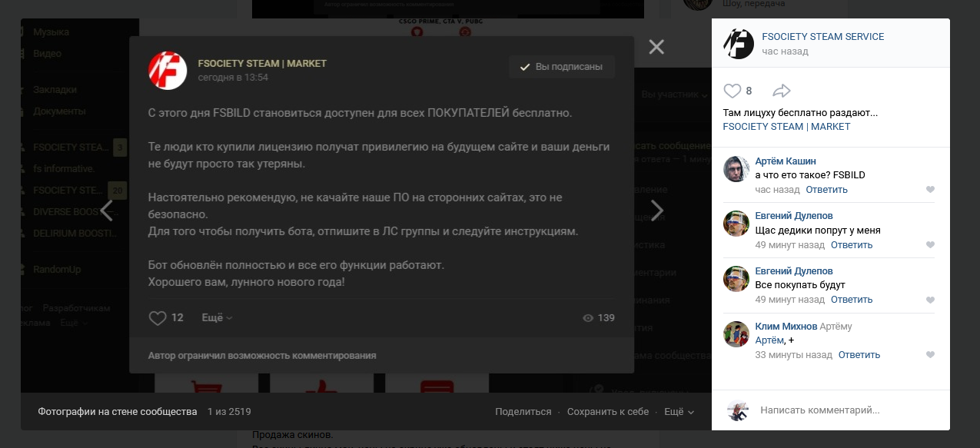Open the FSOCIETY STEAM SERVICE community link
980x448 pixels.
pyautogui.click(x=822, y=37)
